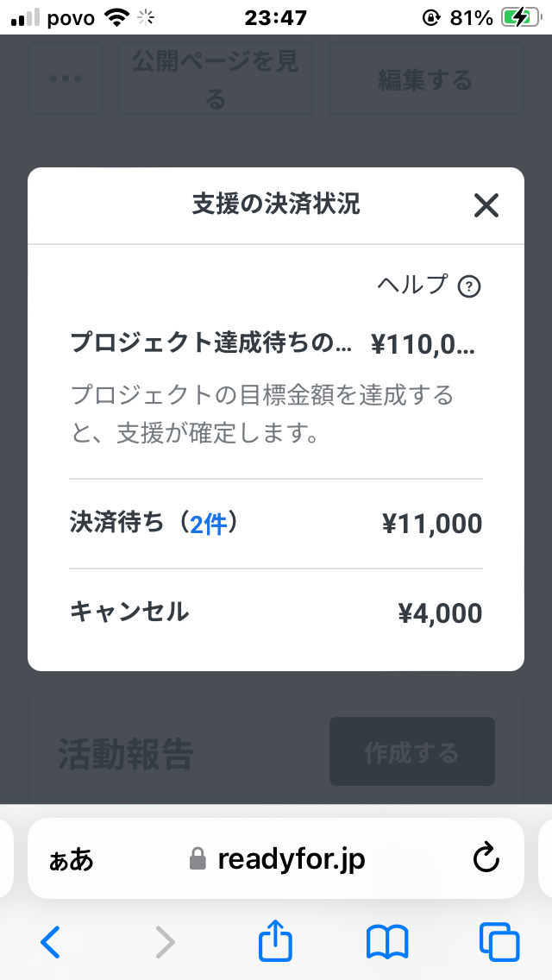Viewport: 552px width, 980px height.
Task: Reload the page in Safari
Action: point(487,858)
